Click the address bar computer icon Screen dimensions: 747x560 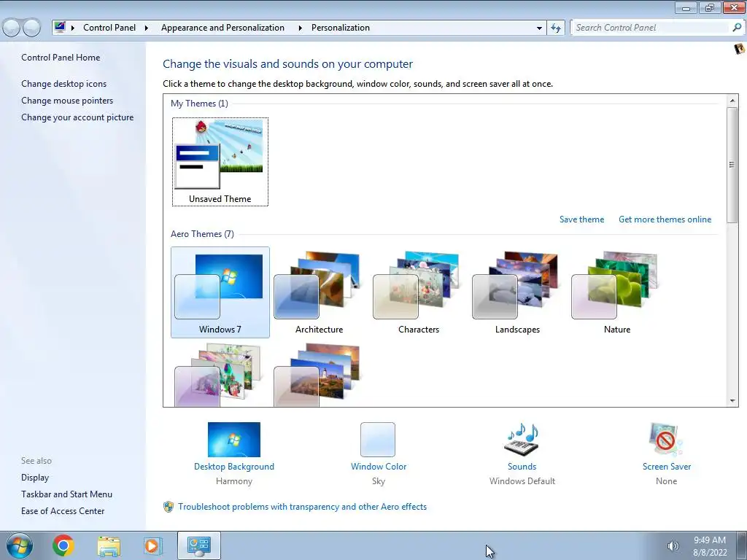tap(60, 27)
